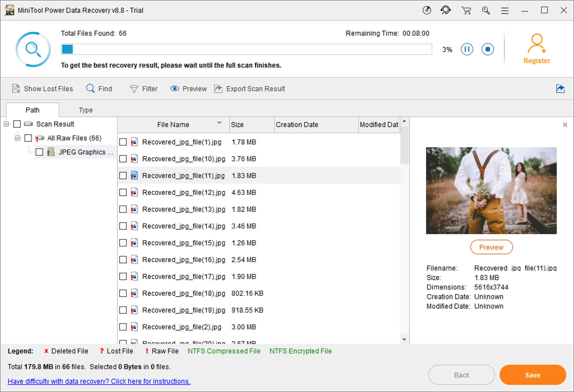Viewport: 574px width, 392px height.
Task: Click the stop scan button
Action: pyautogui.click(x=489, y=48)
